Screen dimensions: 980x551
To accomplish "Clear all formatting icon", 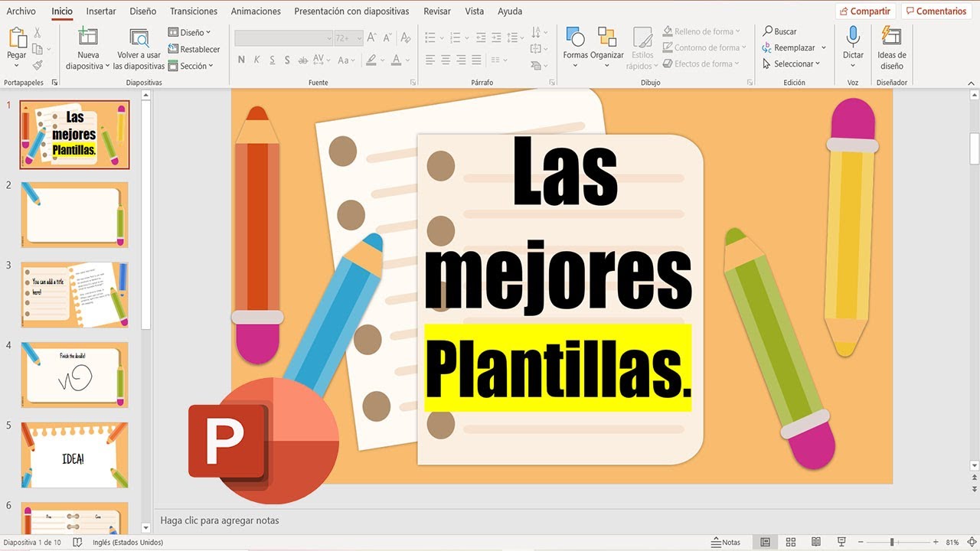I will 406,37.
